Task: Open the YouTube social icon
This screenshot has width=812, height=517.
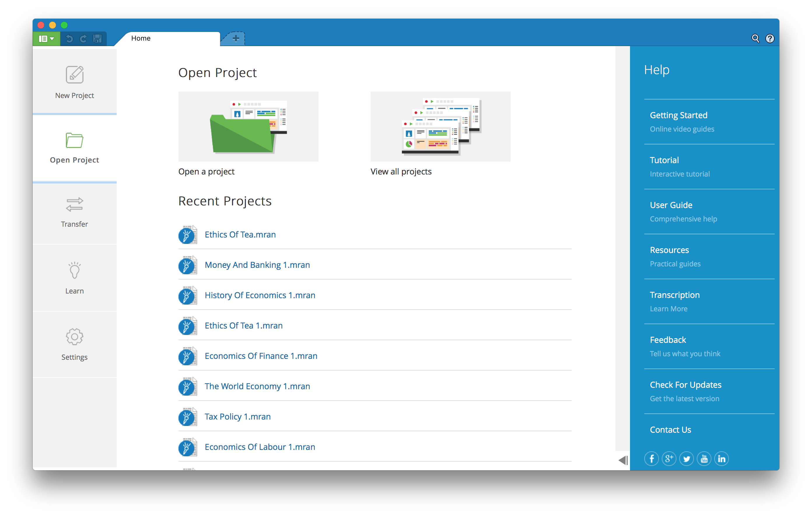Action: tap(704, 459)
